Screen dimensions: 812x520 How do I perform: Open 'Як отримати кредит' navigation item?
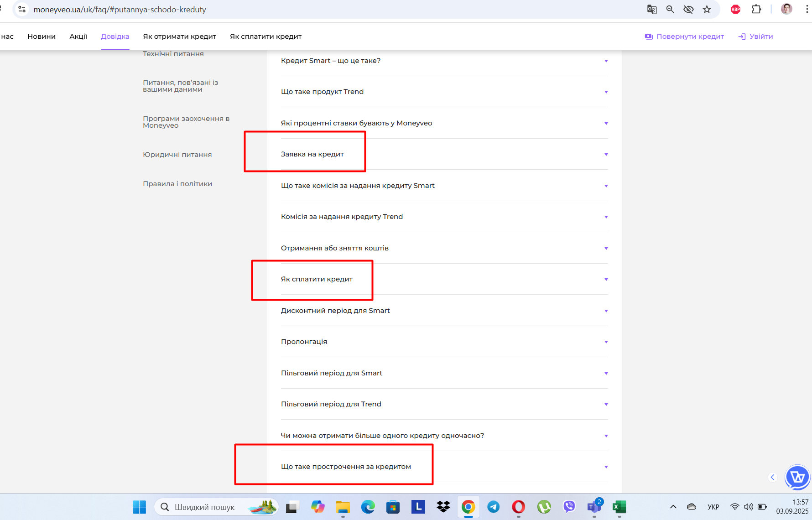(180, 36)
